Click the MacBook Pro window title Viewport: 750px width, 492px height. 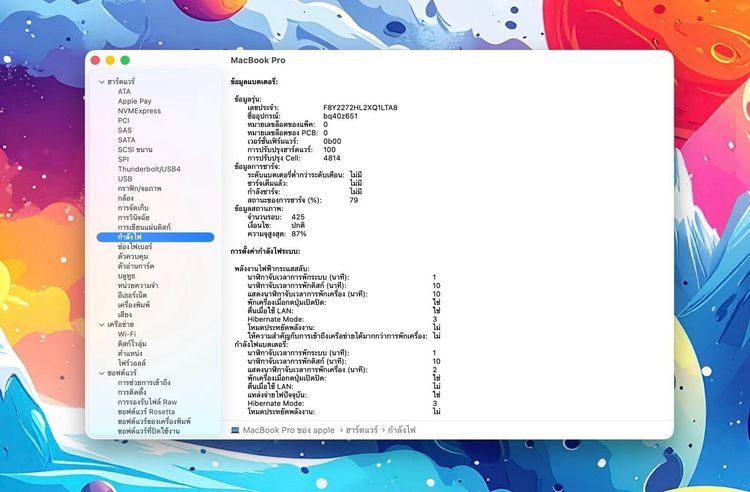click(258, 60)
